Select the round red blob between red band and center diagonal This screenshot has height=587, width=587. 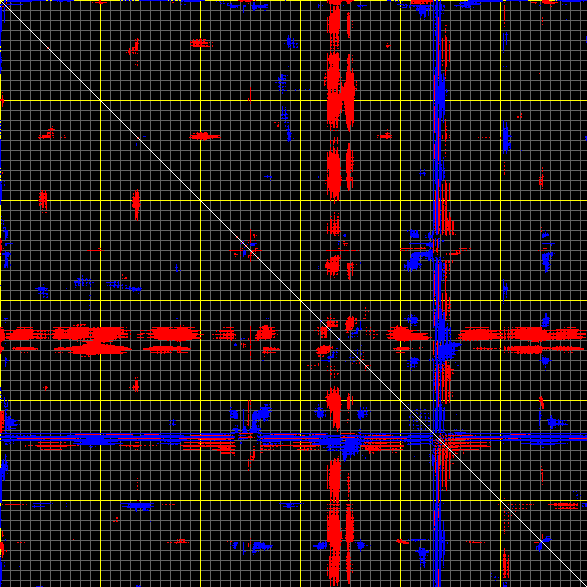324,350
